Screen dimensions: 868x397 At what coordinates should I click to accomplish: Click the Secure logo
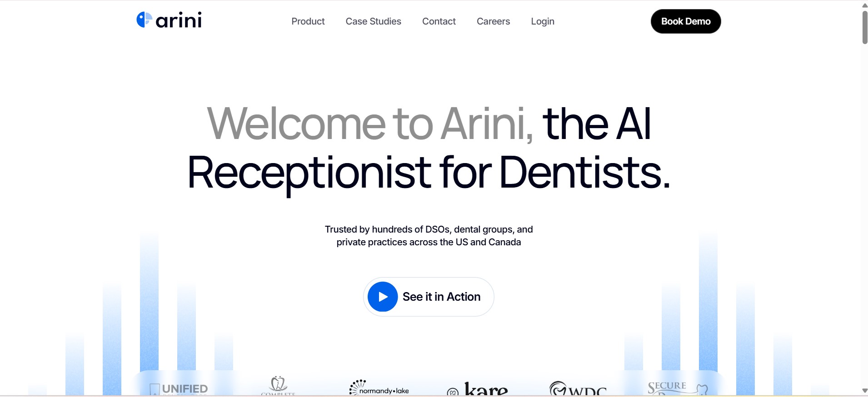click(x=678, y=388)
